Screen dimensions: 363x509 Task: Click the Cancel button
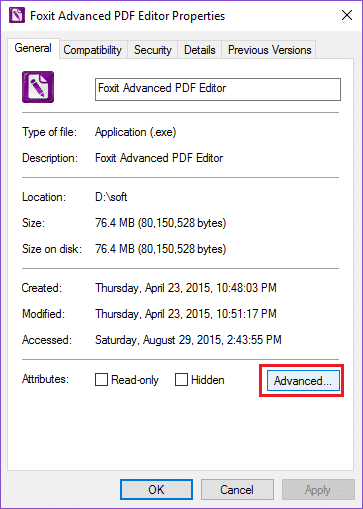click(x=237, y=490)
